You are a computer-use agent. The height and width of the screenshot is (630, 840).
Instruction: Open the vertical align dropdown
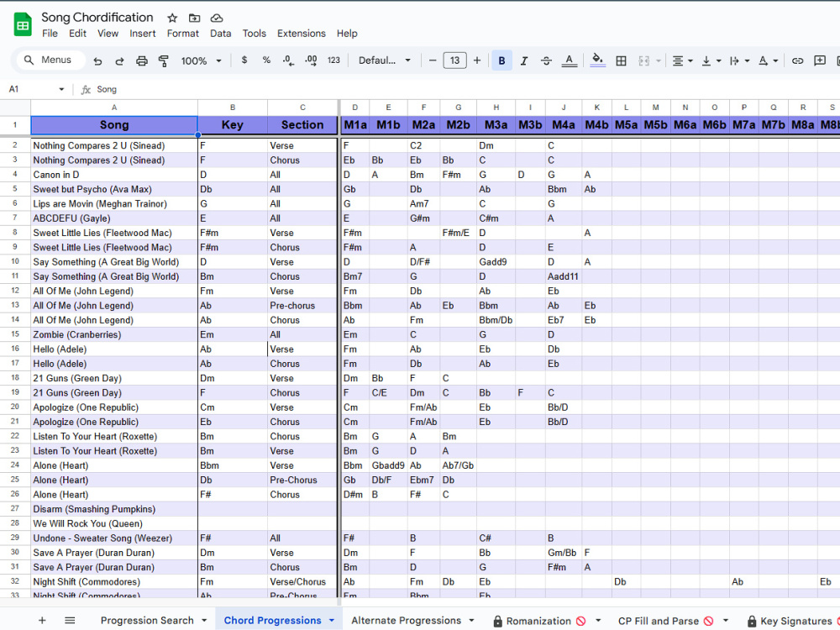(711, 60)
